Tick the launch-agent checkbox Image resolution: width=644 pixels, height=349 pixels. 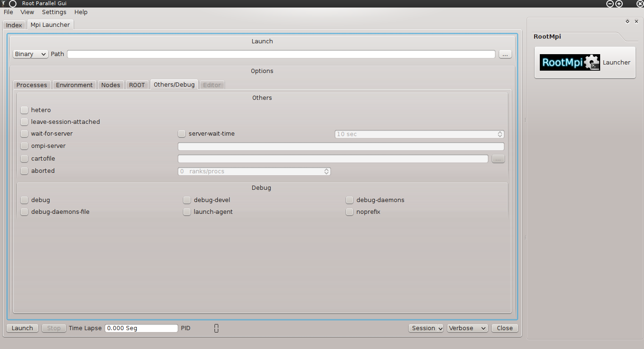coord(187,212)
